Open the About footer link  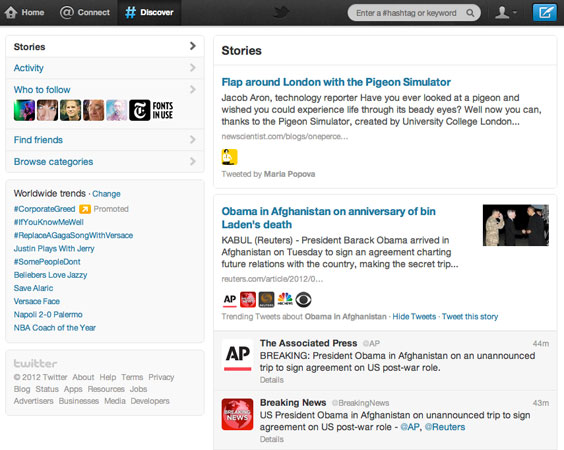83,377
